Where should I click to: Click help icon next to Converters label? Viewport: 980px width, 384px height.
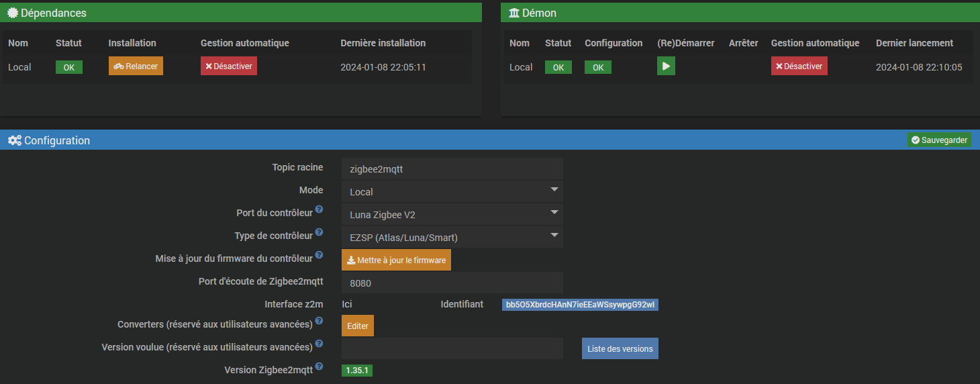pyautogui.click(x=320, y=322)
